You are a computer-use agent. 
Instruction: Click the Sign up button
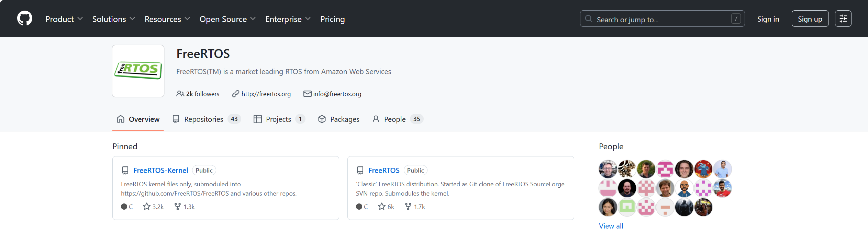(810, 19)
